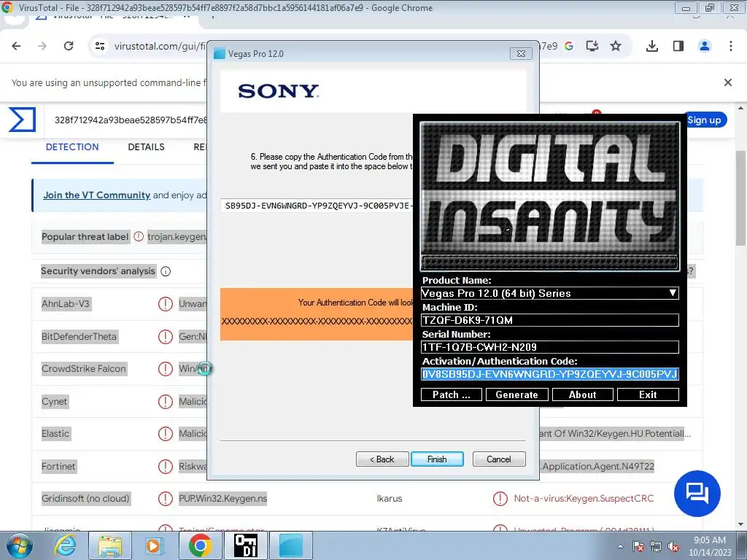This screenshot has height=560, width=747.
Task: Switch to DETAILS tab on VirusTotal
Action: point(146,147)
